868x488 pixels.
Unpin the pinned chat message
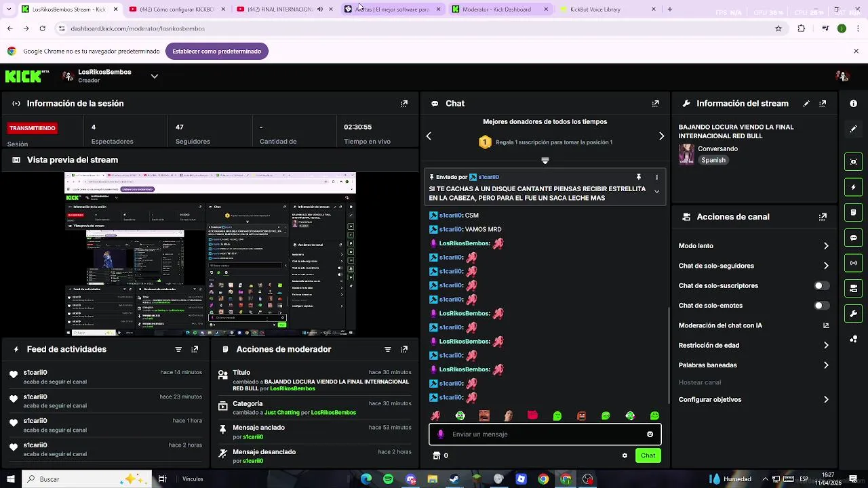coord(638,177)
